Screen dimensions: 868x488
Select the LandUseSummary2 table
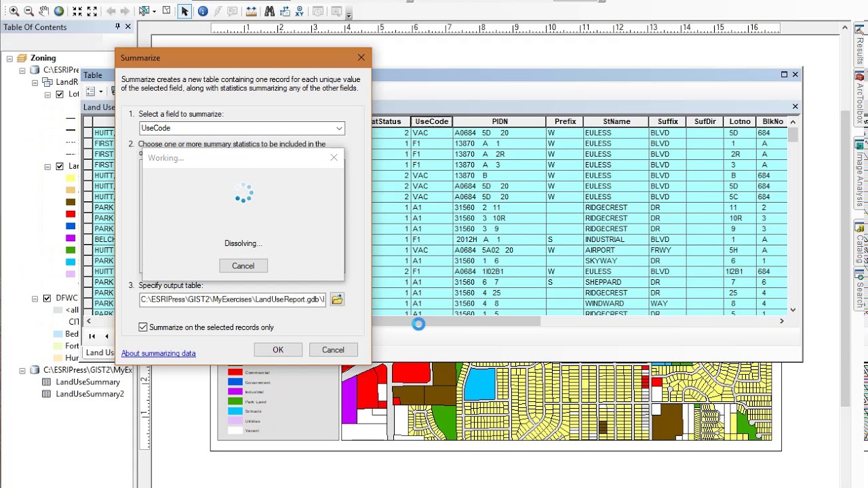[90, 394]
